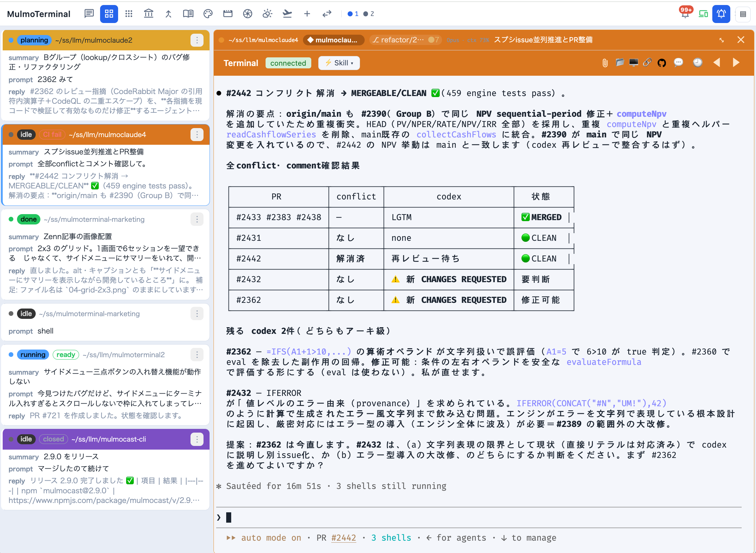The image size is (756, 553).
Task: Go to next session with right arrow
Action: click(736, 63)
